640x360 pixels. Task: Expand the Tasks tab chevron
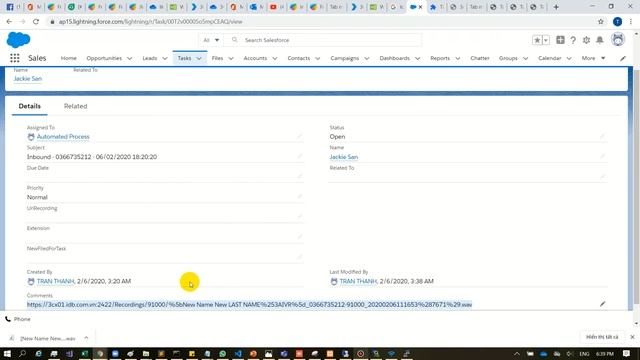pos(199,58)
